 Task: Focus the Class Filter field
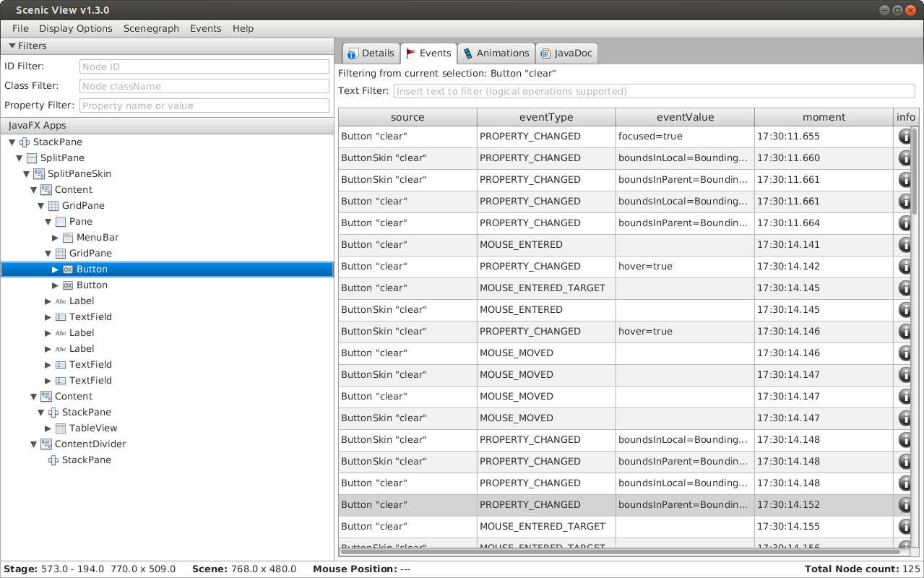[x=204, y=86]
